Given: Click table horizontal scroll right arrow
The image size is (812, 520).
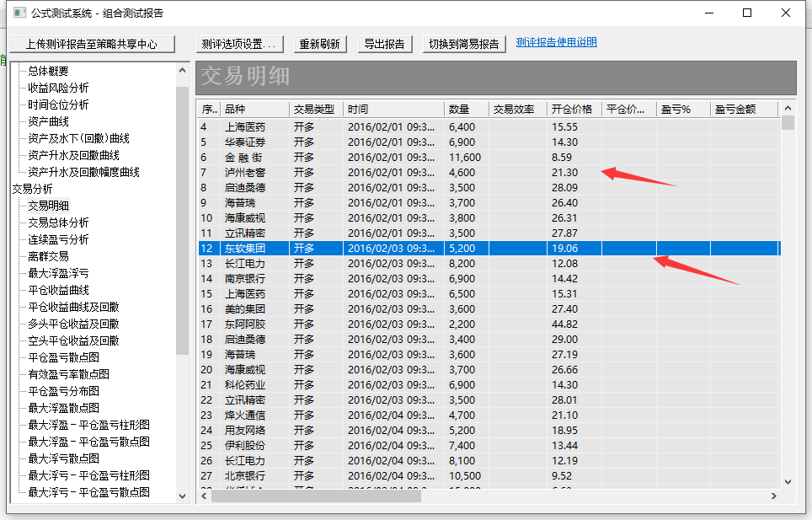Looking at the screenshot, I should (x=774, y=496).
